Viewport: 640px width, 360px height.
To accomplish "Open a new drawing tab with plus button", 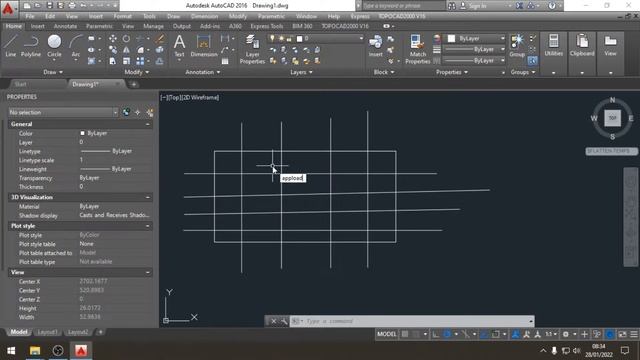I will (x=133, y=84).
